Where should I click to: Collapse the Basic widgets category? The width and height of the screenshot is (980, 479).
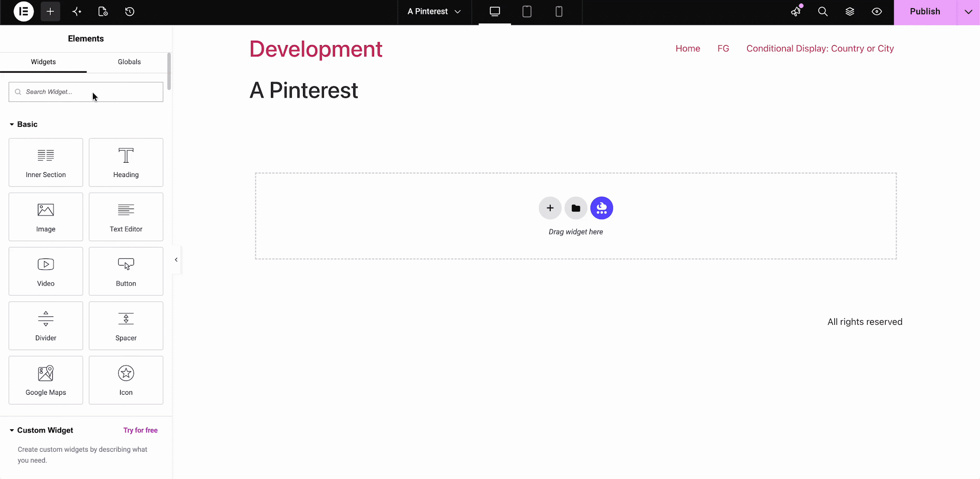tap(23, 124)
